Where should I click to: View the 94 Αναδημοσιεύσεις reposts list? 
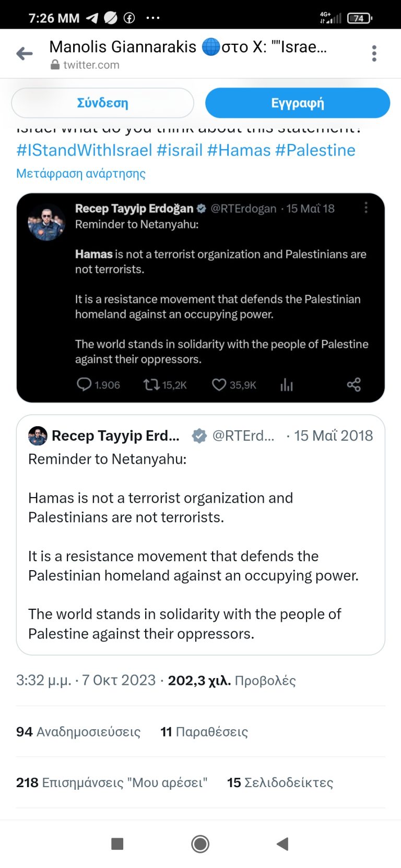(x=78, y=732)
